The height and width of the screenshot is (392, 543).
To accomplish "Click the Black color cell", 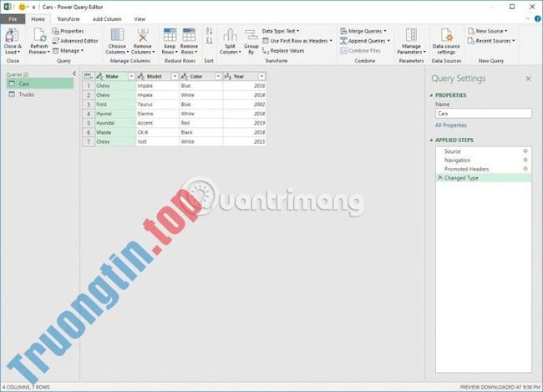I will [201, 132].
